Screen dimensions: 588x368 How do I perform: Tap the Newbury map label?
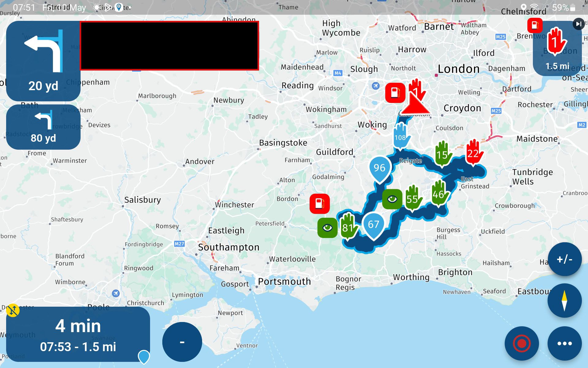[x=228, y=100]
